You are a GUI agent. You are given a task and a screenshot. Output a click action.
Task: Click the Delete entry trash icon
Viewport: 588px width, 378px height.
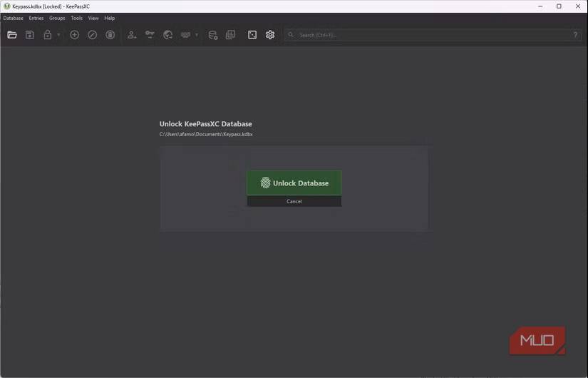110,35
